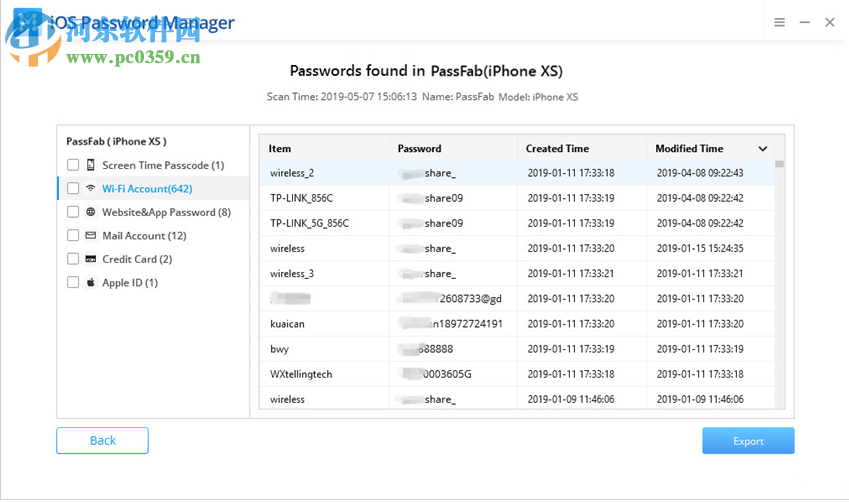Check the Screen Time Passcode checkbox
The height and width of the screenshot is (503, 849).
[73, 165]
